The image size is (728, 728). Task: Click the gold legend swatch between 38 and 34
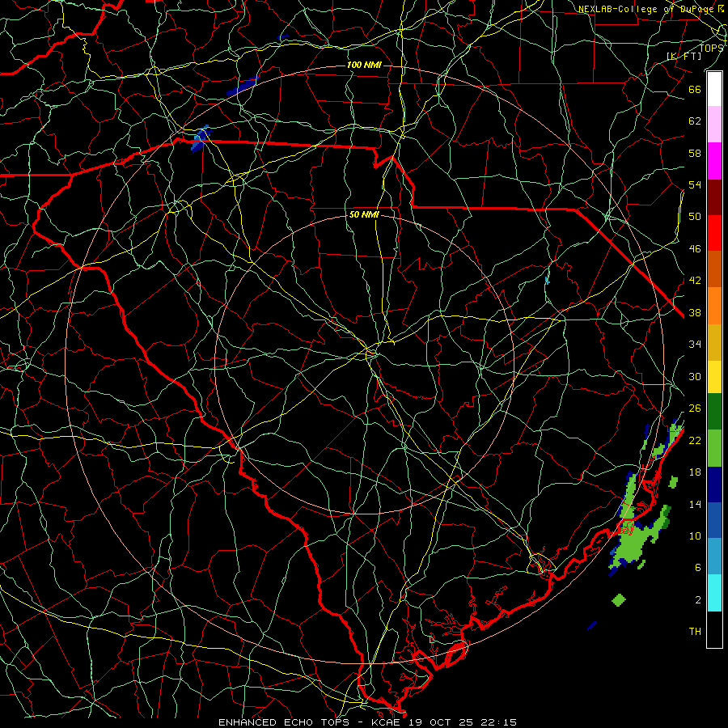pos(714,342)
